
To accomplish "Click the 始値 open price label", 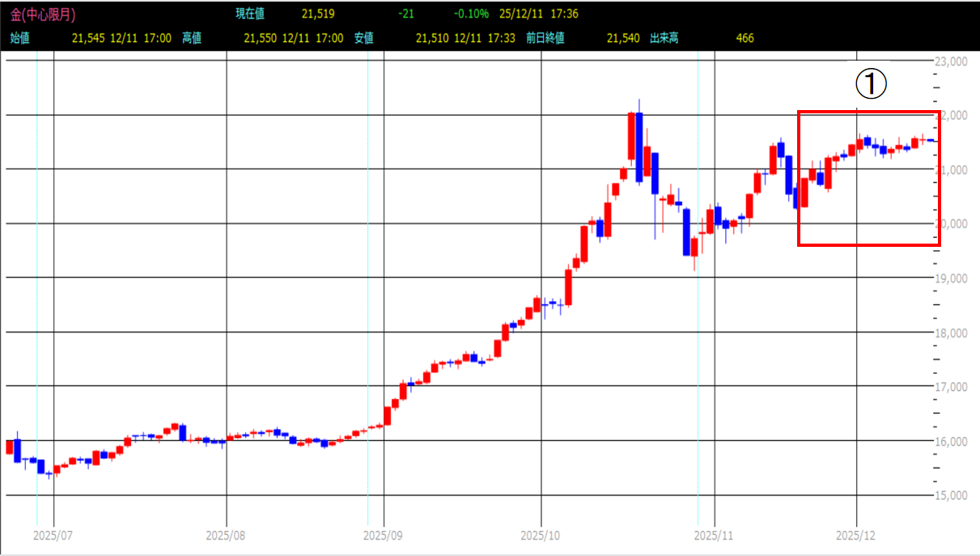I will tap(21, 38).
